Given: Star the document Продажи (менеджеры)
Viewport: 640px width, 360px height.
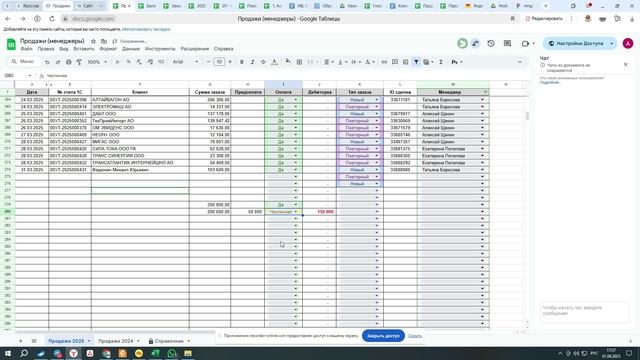Looking at the screenshot, I should (93, 41).
